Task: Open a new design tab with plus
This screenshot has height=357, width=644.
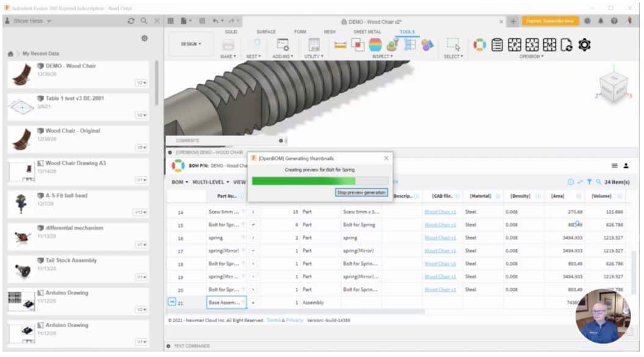Action: [513, 21]
